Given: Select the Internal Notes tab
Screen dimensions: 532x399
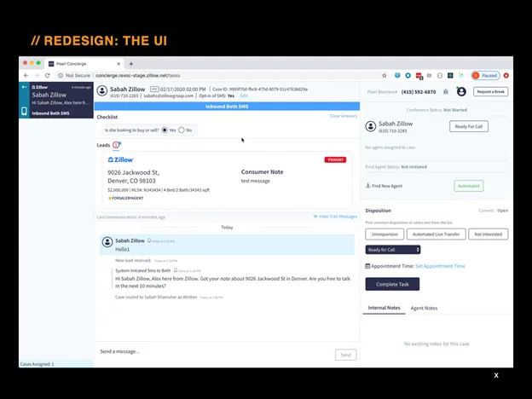Looking at the screenshot, I should tap(384, 308).
